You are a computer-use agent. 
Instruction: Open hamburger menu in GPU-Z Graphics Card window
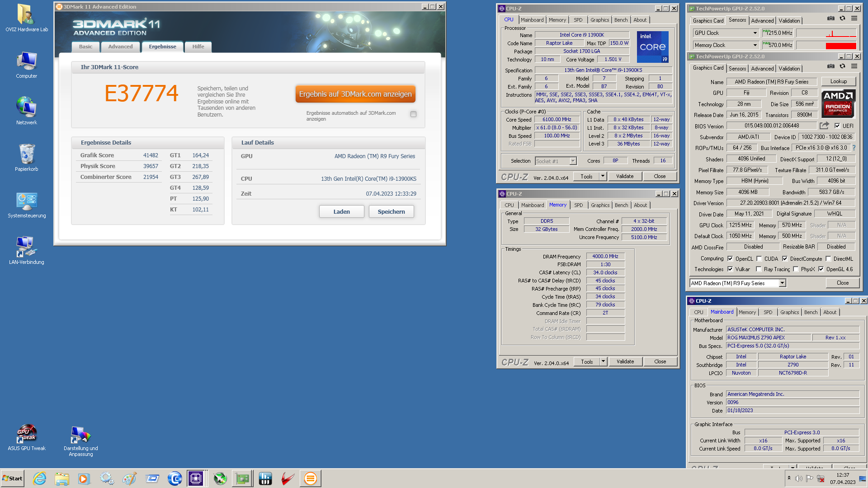pyautogui.click(x=854, y=66)
